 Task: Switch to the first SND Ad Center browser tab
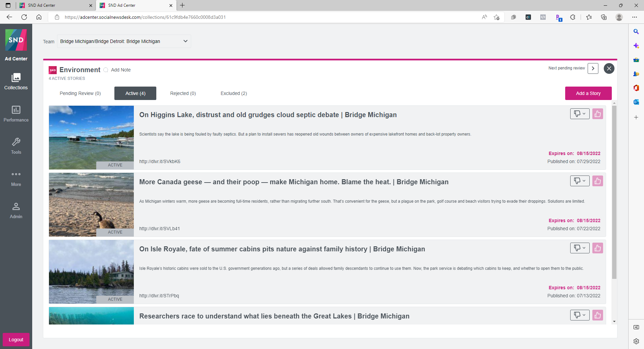point(55,5)
